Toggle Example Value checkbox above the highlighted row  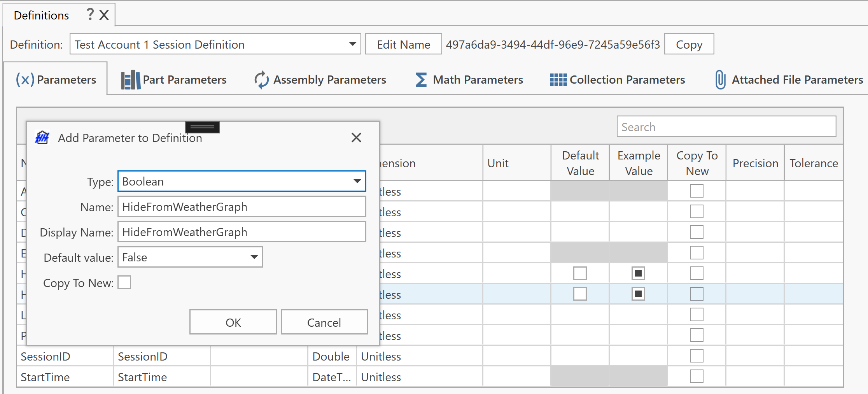point(638,273)
